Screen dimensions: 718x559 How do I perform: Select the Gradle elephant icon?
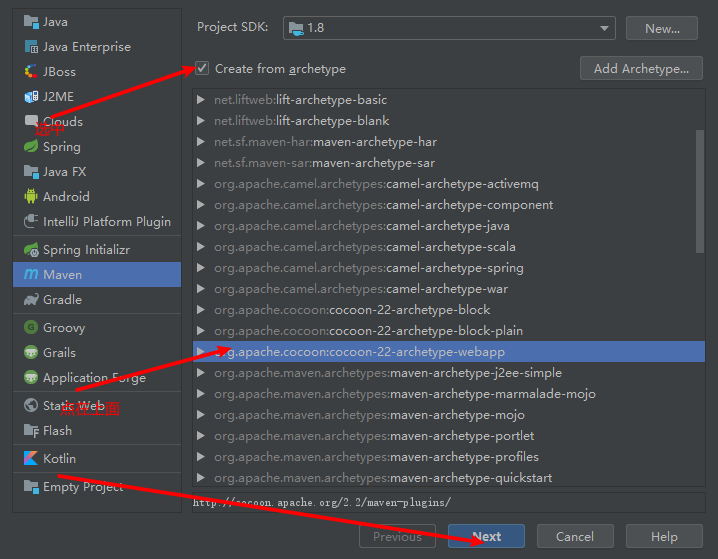tap(31, 299)
